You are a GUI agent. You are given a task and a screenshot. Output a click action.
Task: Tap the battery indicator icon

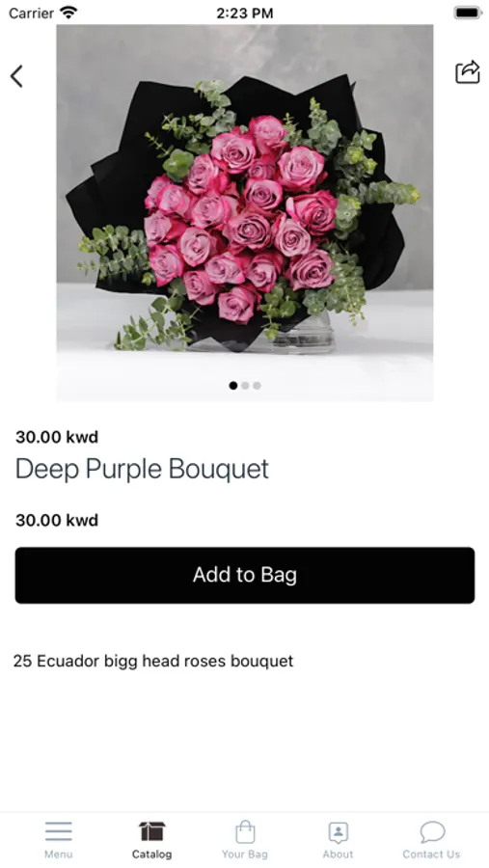tap(468, 13)
